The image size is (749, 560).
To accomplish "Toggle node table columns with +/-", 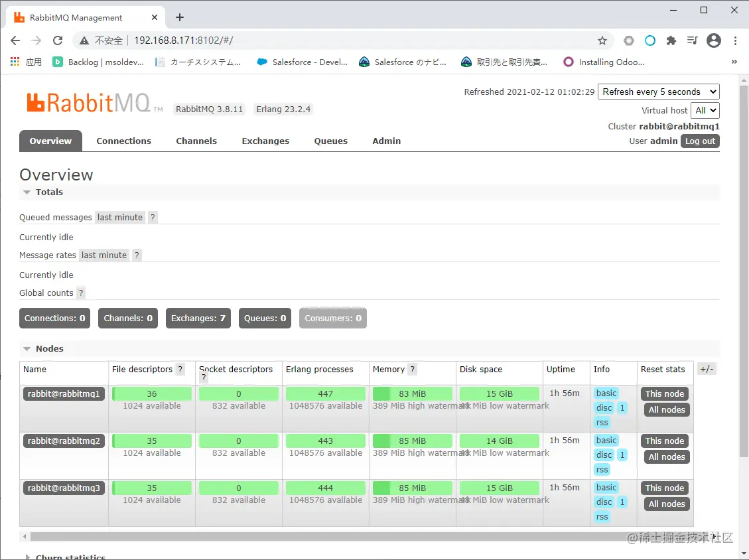I will coord(707,369).
